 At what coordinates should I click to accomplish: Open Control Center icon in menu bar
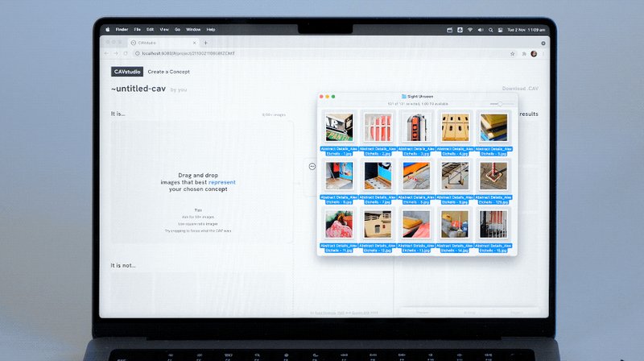pos(500,30)
